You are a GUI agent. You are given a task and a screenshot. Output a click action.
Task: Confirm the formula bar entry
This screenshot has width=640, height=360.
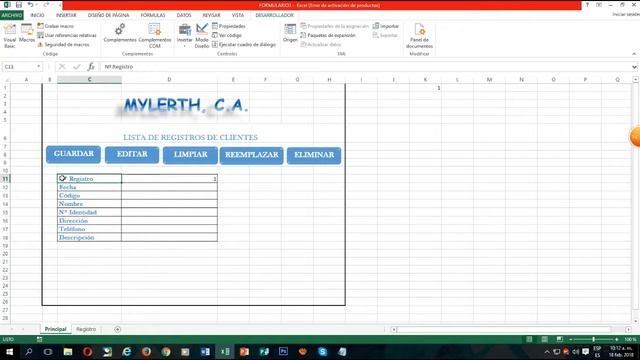[77, 67]
